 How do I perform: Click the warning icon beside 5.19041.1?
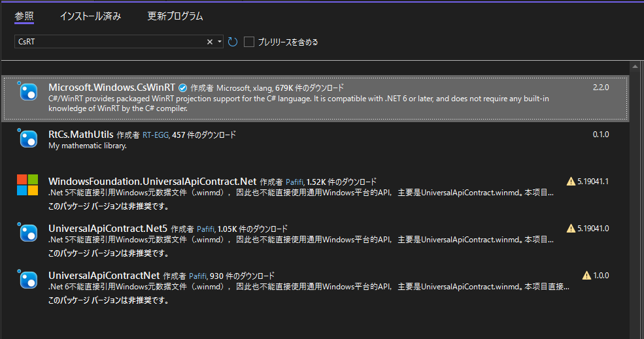pos(571,181)
